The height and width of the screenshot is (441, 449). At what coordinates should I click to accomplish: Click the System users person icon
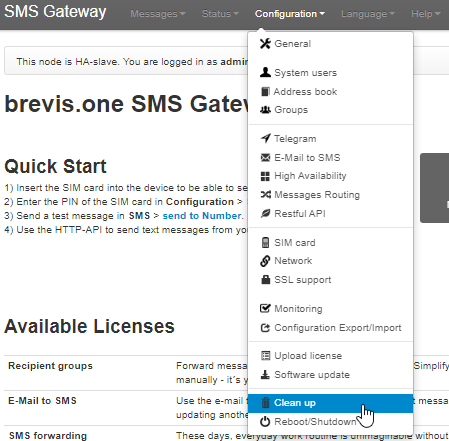tap(265, 72)
